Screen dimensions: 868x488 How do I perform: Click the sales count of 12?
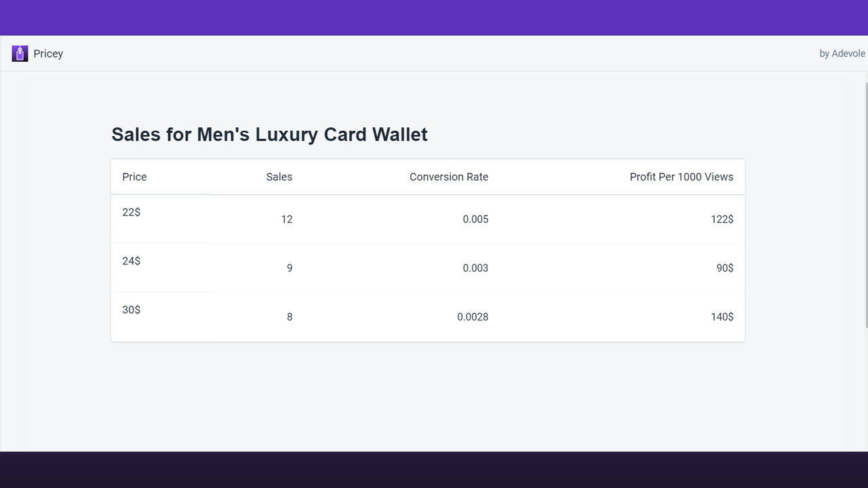[287, 219]
